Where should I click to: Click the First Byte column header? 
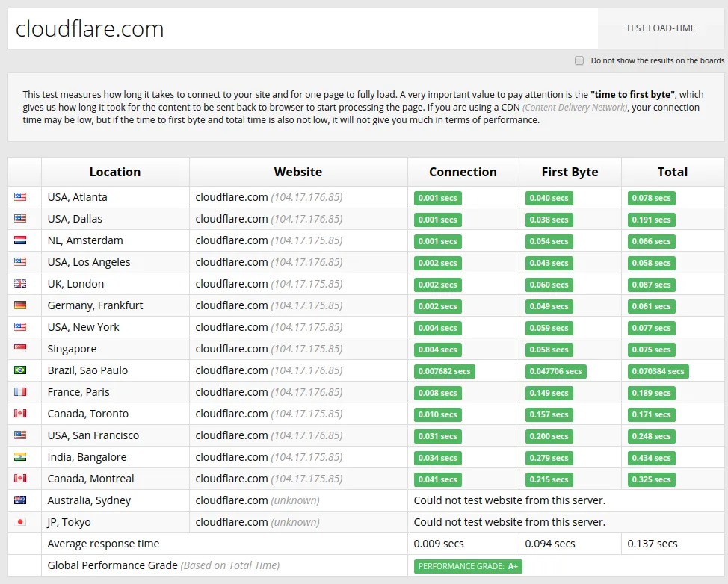coord(570,172)
